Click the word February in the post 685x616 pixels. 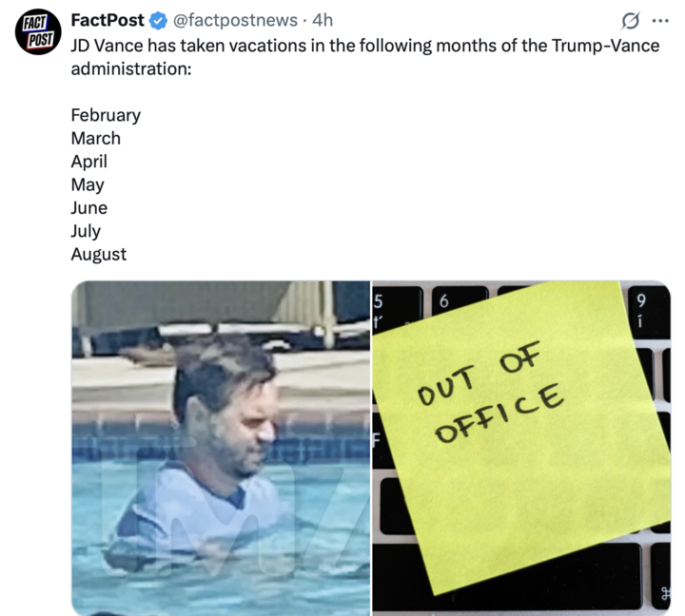[x=106, y=115]
